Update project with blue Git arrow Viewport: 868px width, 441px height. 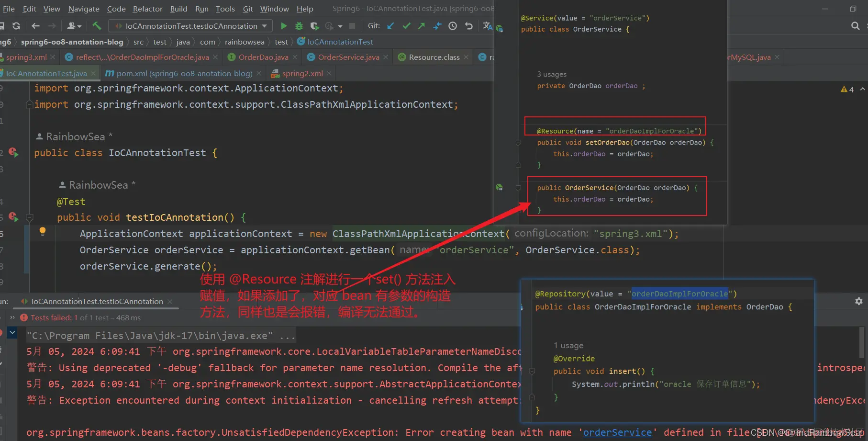tap(391, 26)
